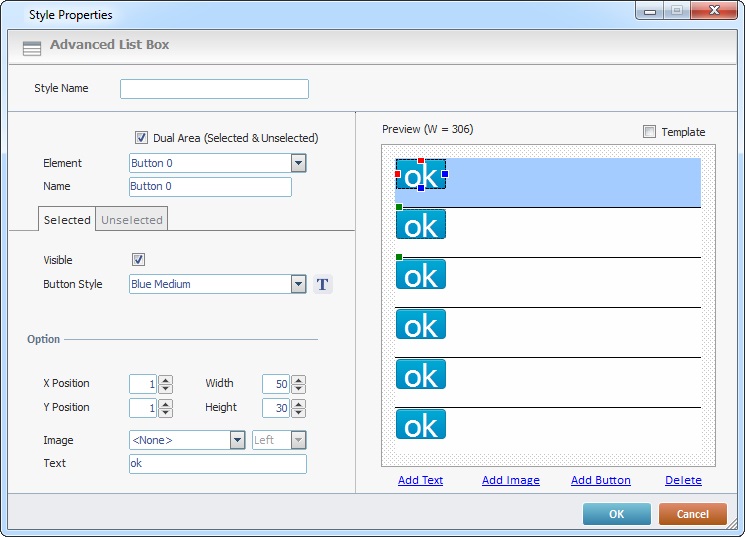This screenshot has height=537, width=745.
Task: Switch to the Unselected tab
Action: coord(132,220)
